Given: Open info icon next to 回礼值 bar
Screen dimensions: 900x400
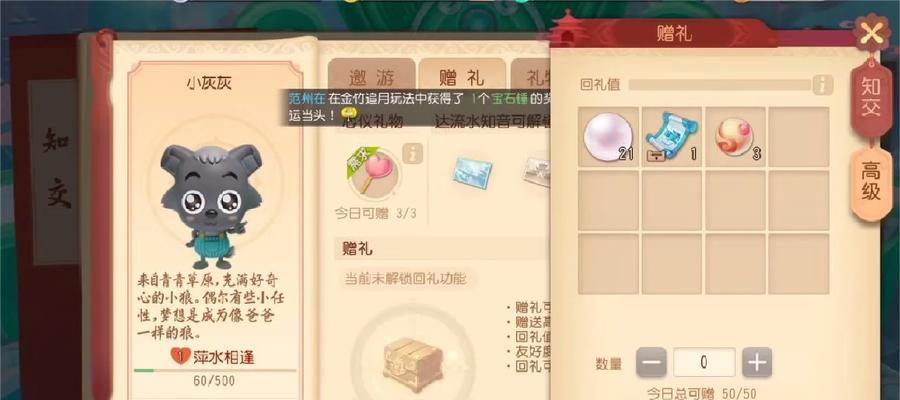Looking at the screenshot, I should [822, 85].
